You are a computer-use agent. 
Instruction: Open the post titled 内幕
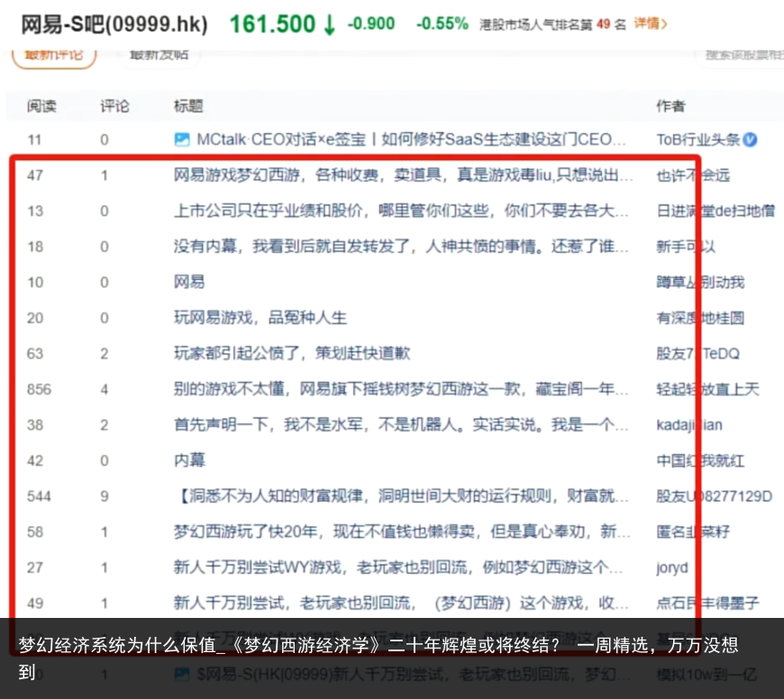189,460
